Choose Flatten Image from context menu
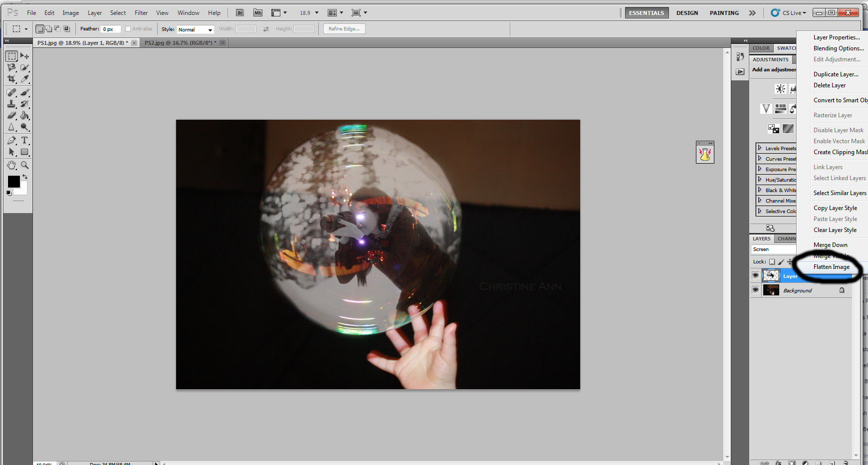 [831, 267]
